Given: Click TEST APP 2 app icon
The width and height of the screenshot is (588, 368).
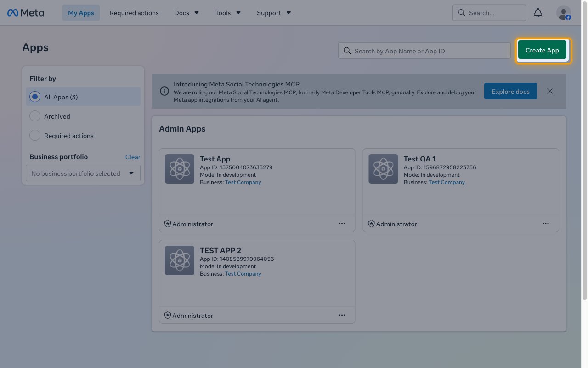Looking at the screenshot, I should point(180,260).
